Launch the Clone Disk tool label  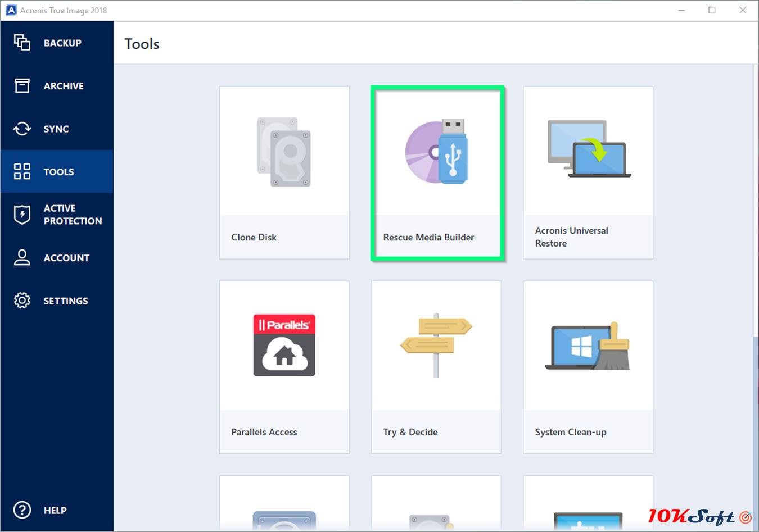tap(254, 237)
